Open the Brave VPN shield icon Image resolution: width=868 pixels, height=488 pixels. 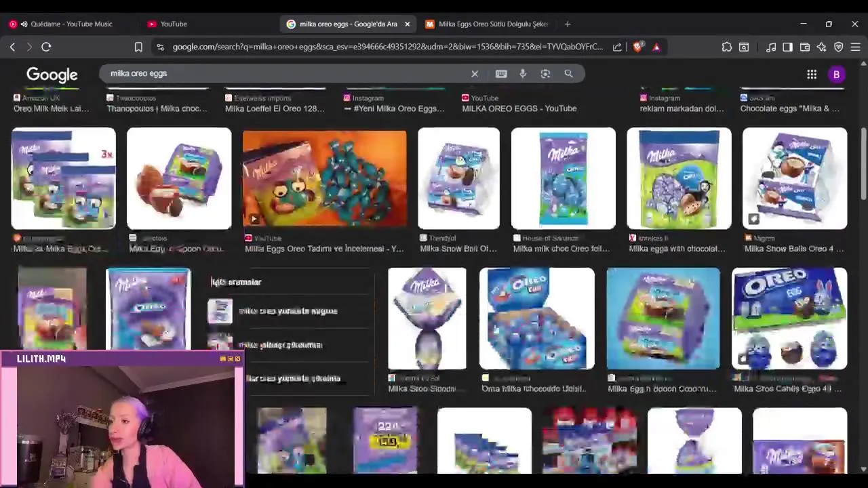tap(839, 47)
